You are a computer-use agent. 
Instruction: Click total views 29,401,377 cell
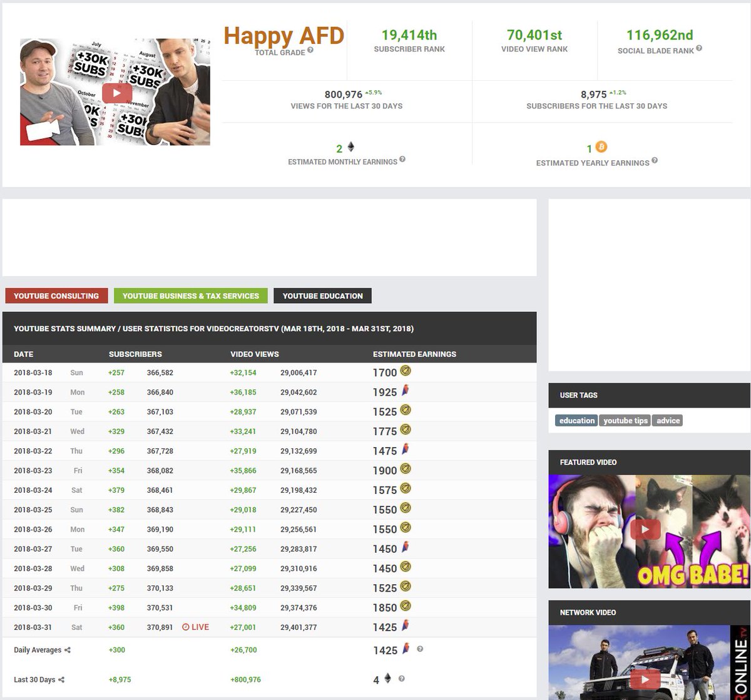coord(299,627)
